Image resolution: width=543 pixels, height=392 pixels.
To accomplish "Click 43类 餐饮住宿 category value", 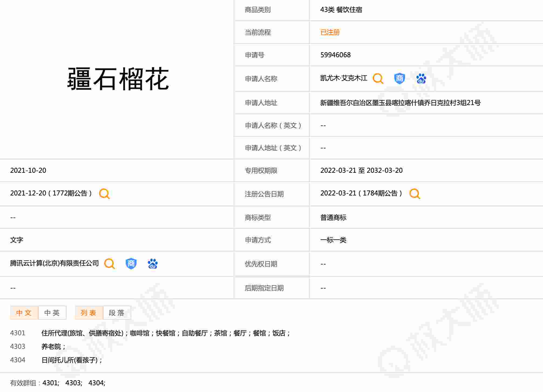I will [x=341, y=10].
